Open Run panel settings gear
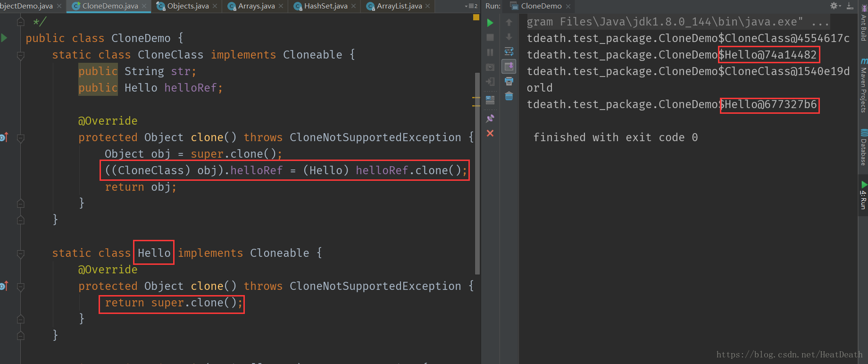Viewport: 868px width, 364px height. click(x=834, y=6)
